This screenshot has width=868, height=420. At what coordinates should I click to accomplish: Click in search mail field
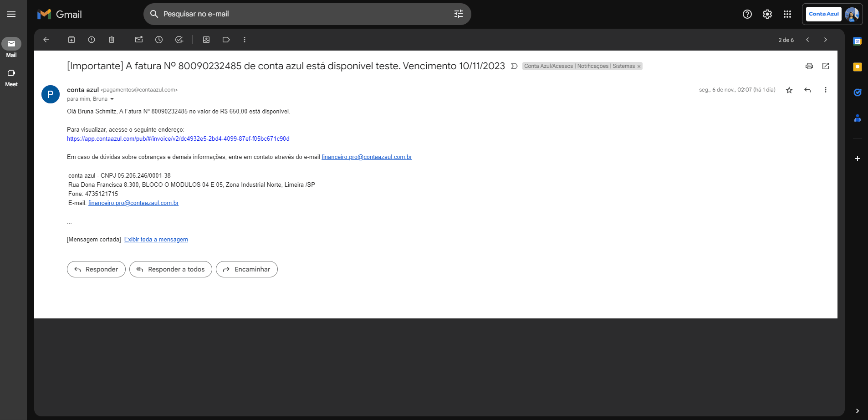[307, 14]
